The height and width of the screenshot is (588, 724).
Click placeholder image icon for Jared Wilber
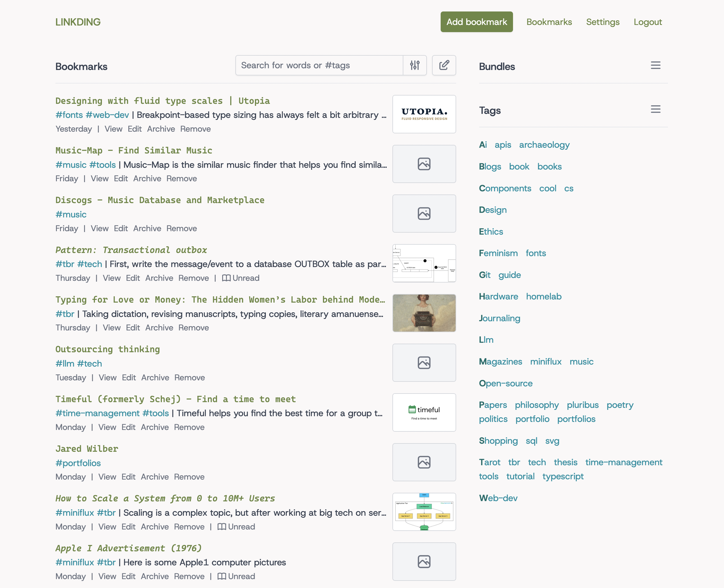coord(424,462)
